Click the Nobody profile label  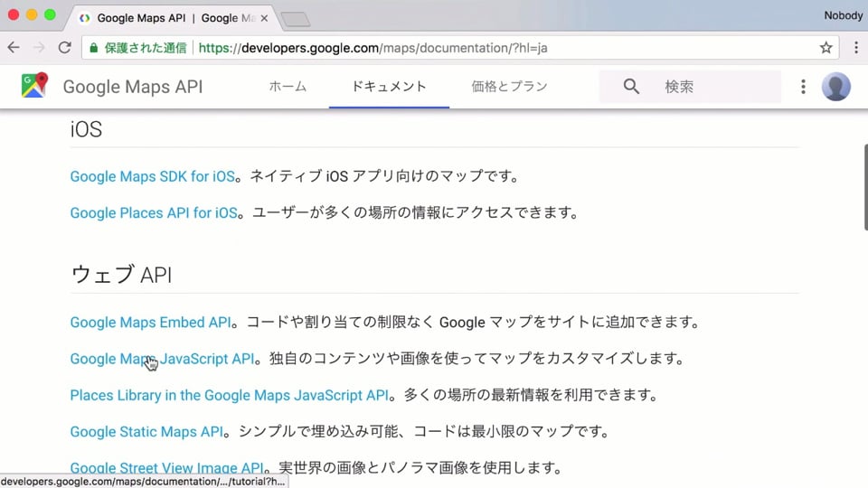click(843, 15)
